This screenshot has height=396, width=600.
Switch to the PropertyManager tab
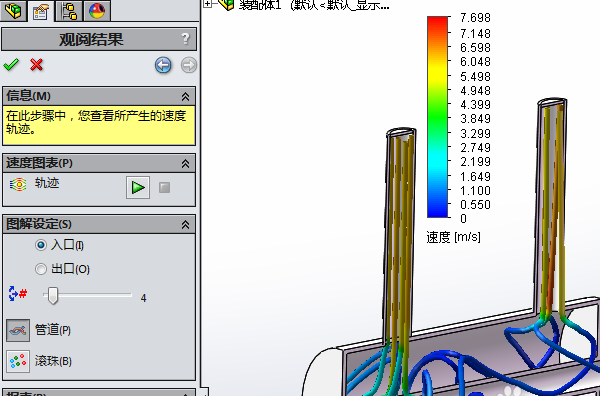click(41, 11)
